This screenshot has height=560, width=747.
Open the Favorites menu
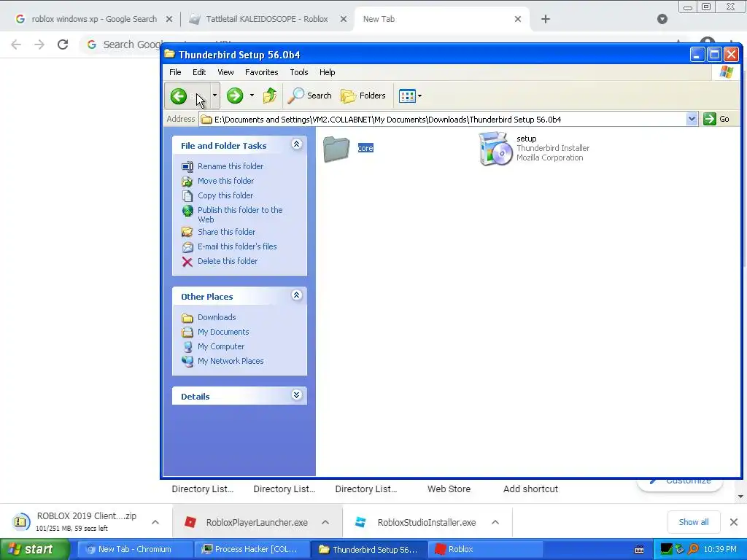pyautogui.click(x=262, y=72)
